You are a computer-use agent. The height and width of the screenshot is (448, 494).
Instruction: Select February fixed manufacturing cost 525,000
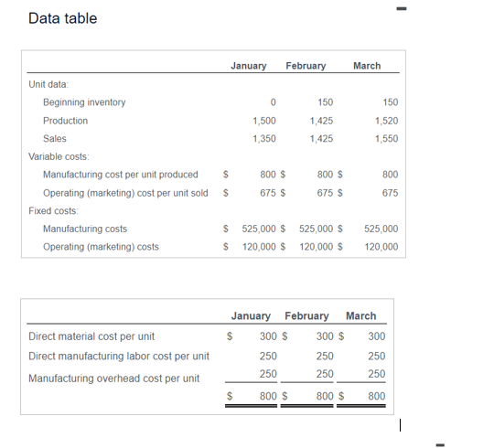coord(316,229)
